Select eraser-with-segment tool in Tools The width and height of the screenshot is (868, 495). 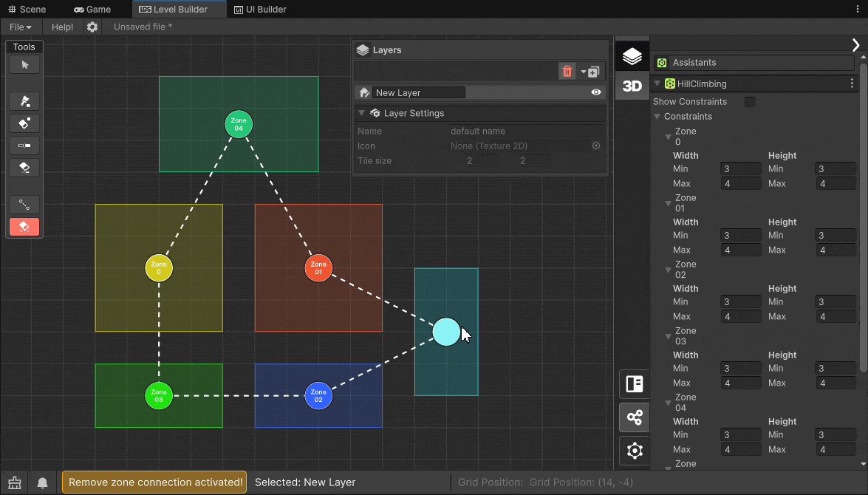click(x=24, y=167)
